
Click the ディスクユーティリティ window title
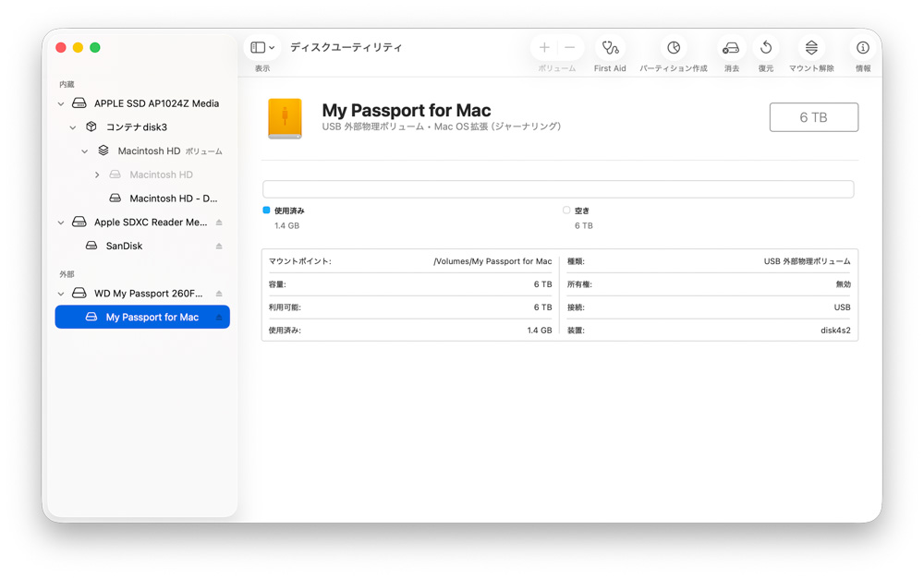[346, 47]
